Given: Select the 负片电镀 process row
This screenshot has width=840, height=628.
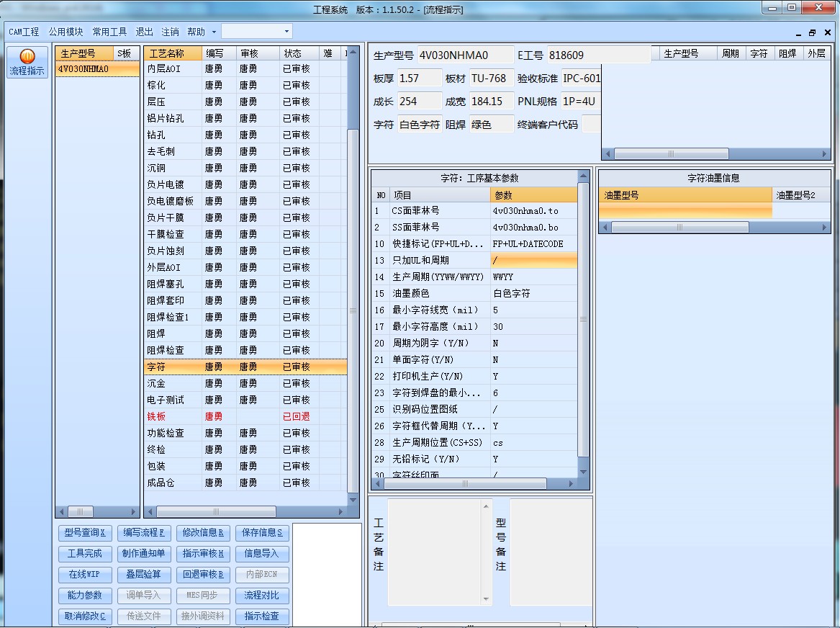Looking at the screenshot, I should pyautogui.click(x=245, y=185).
